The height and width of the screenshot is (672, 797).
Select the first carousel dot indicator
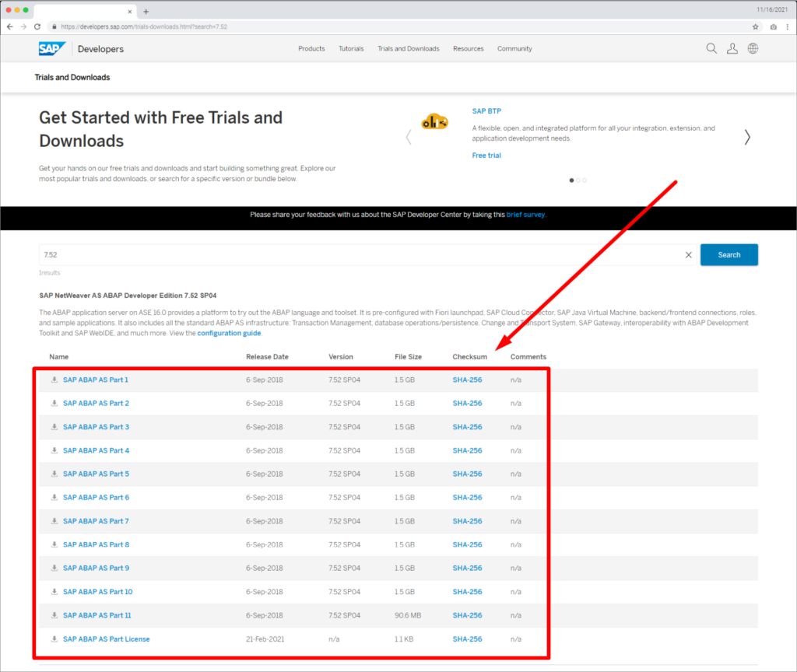tap(571, 180)
